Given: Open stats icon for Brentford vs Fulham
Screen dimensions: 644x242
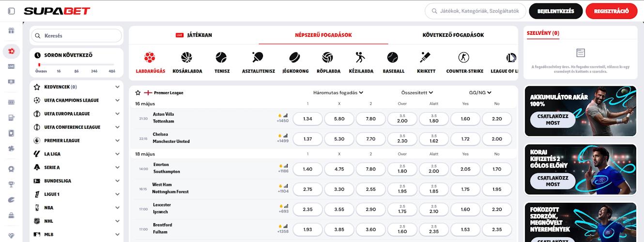Looking at the screenshot, I should [286, 226].
